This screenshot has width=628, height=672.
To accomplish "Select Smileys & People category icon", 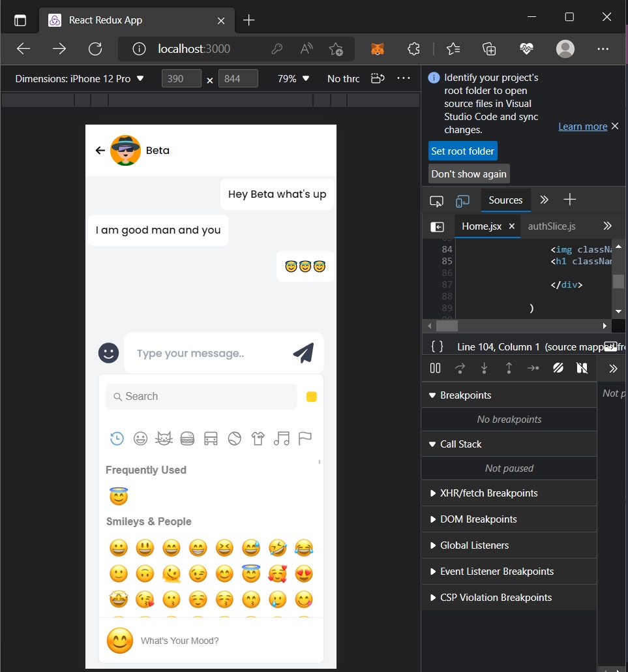I will click(140, 438).
